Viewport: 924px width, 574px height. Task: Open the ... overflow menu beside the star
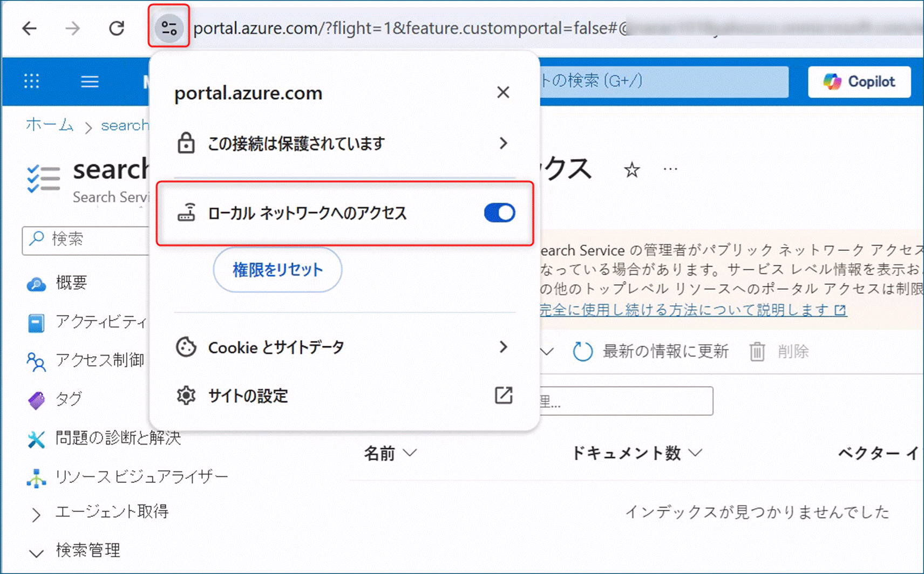670,168
